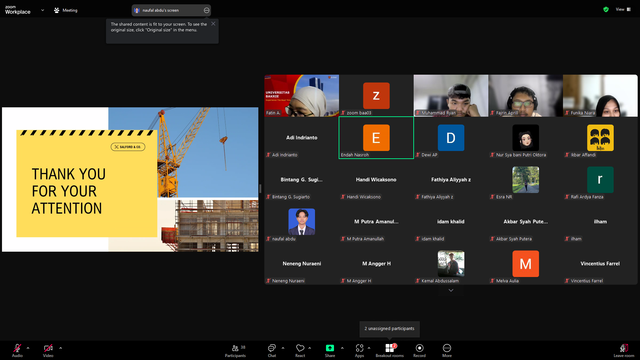Select Kemal Abdussalam participant tile
Image resolution: width=640 pixels, height=360 pixels.
451,264
